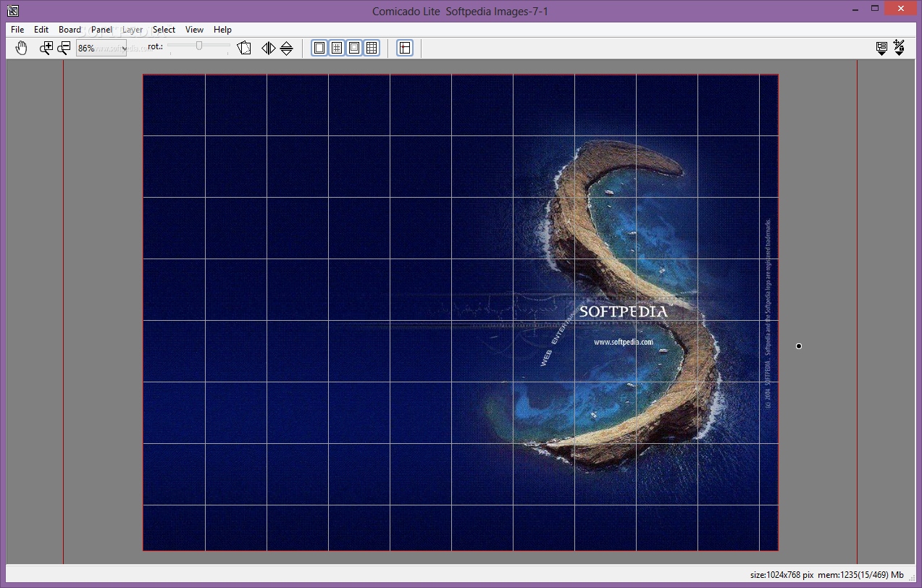
Task: Select the Hand pan tool
Action: click(x=22, y=49)
